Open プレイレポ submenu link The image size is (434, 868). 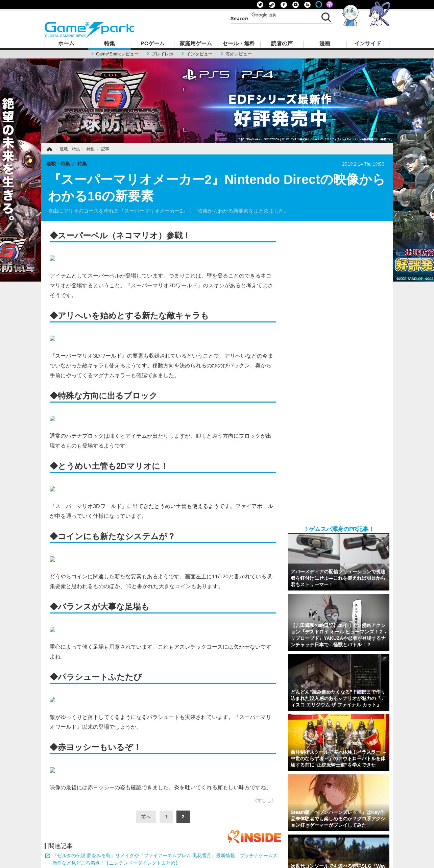coord(162,54)
